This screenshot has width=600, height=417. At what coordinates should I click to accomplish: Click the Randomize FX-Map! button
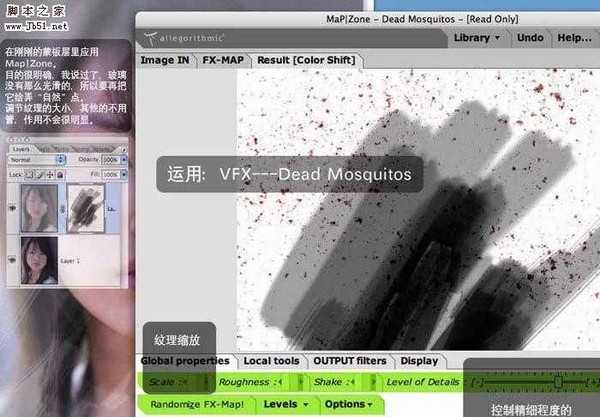(x=197, y=404)
